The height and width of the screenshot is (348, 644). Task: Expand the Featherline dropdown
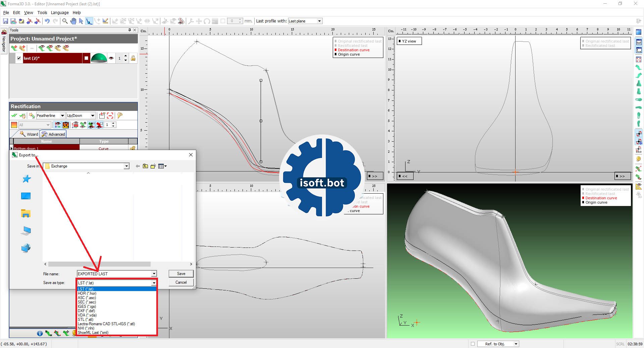point(62,116)
